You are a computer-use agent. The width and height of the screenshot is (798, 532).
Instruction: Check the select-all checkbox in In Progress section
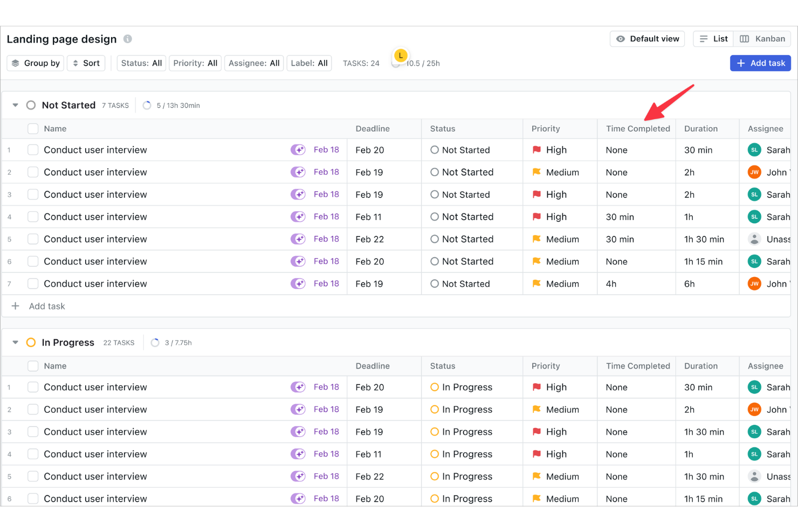[x=32, y=366]
